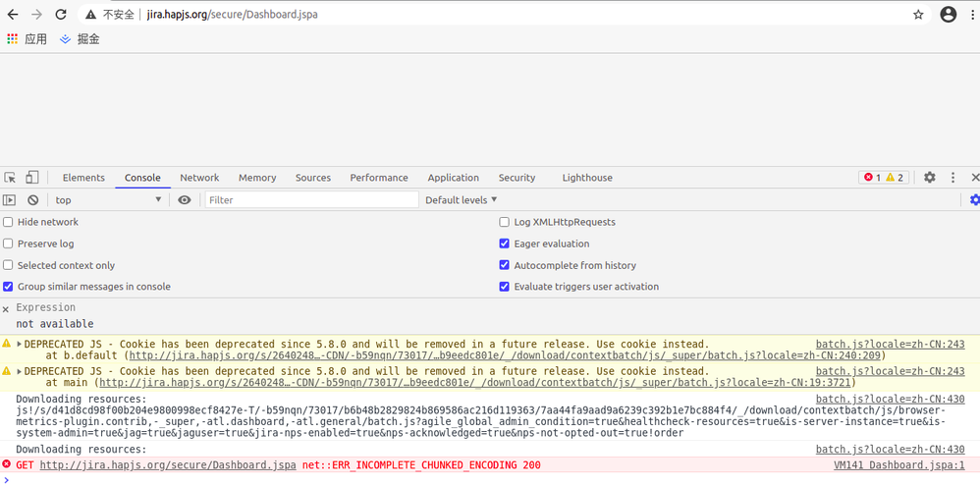Click the warning icon on second deprecated message
Viewport: 980px width, 486px height.
click(6, 370)
